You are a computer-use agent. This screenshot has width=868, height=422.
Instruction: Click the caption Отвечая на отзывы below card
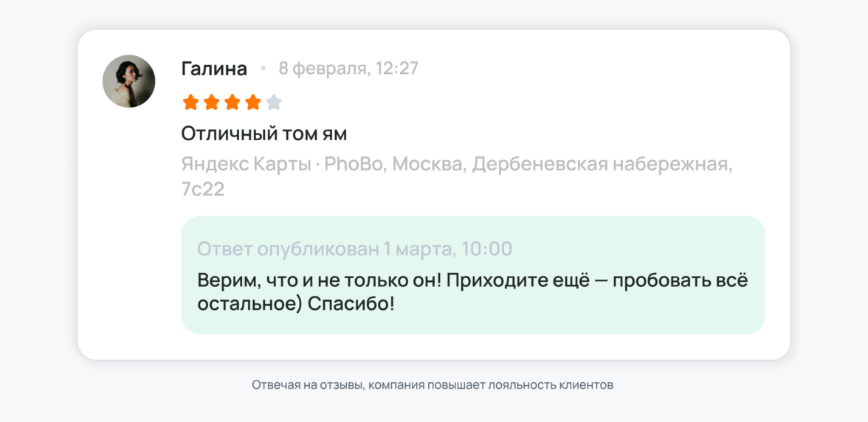click(433, 385)
